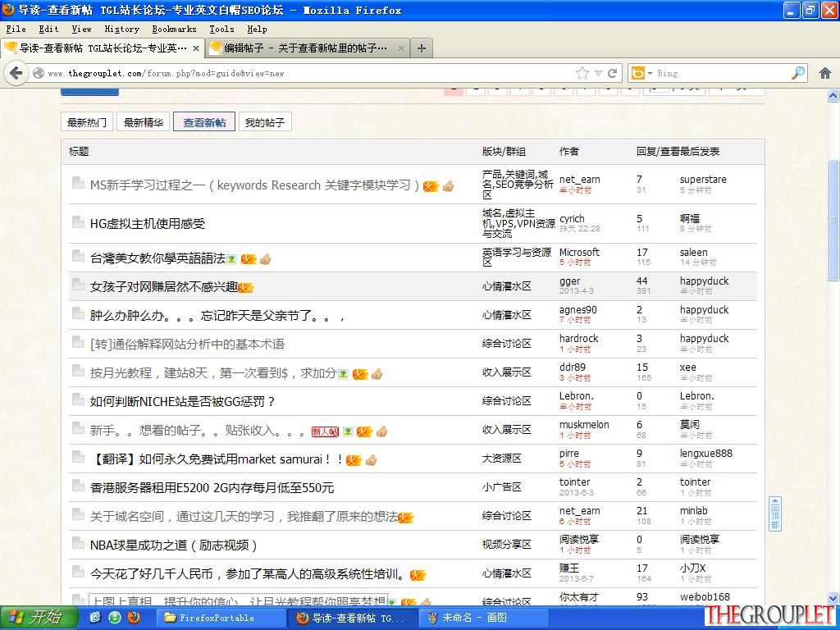Open thread HG虚拟主机使用感受
This screenshot has width=840, height=630.
(x=148, y=223)
